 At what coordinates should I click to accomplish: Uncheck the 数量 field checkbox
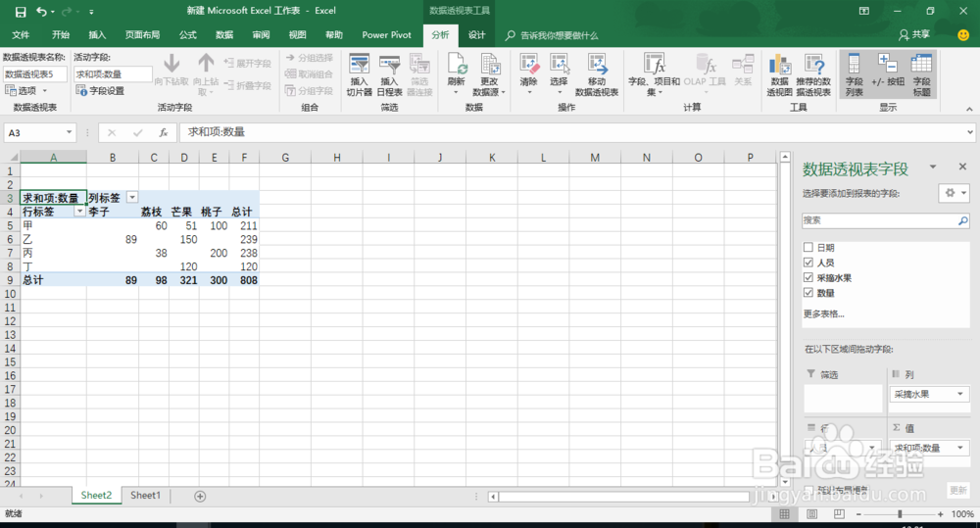pyautogui.click(x=808, y=293)
